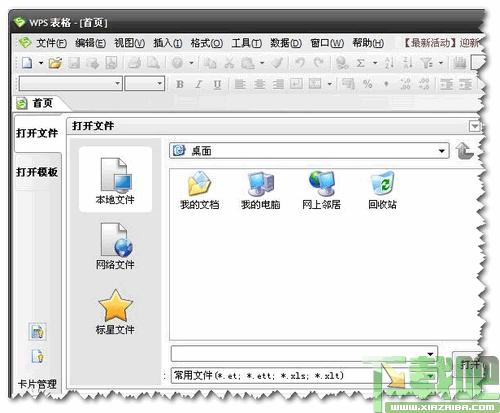Click the Save floppy disk icon
The width and height of the screenshot is (500, 413).
tap(74, 63)
